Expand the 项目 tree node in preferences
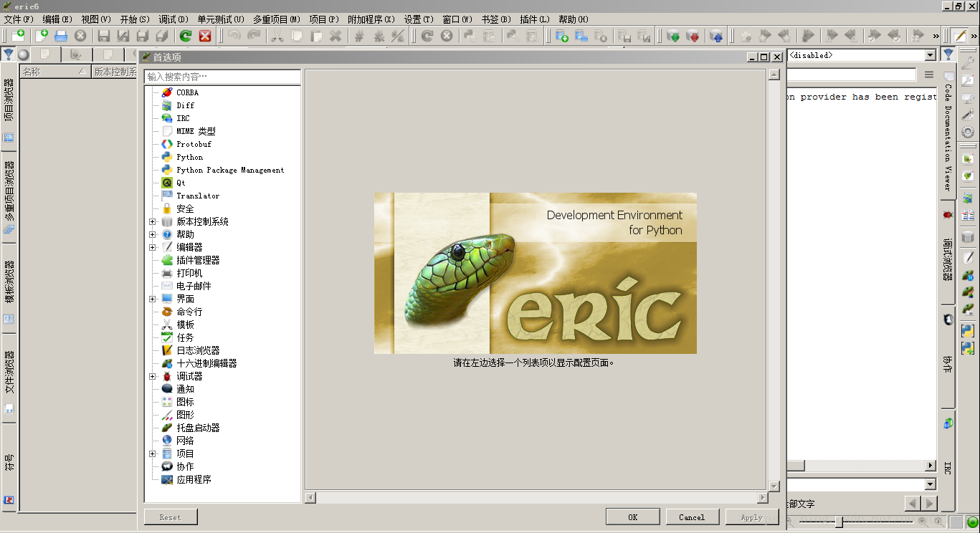The width and height of the screenshot is (980, 533). click(x=152, y=453)
